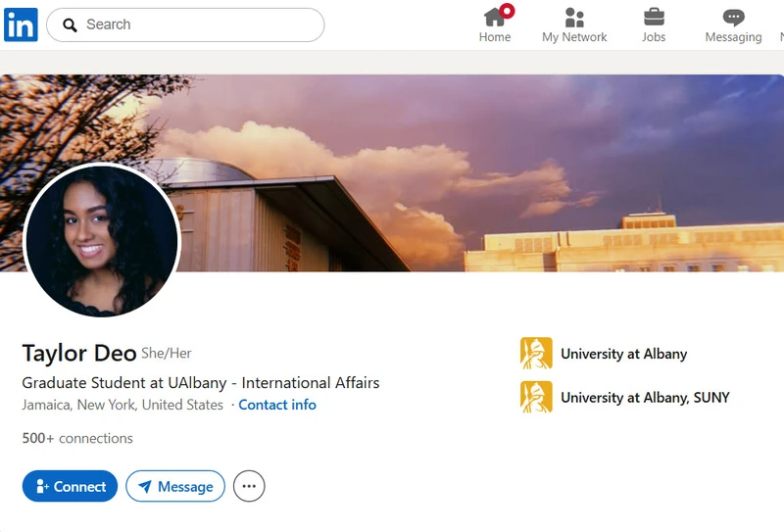Screen dimensions: 784x532
Task: Open My Network tab
Action: 574,25
